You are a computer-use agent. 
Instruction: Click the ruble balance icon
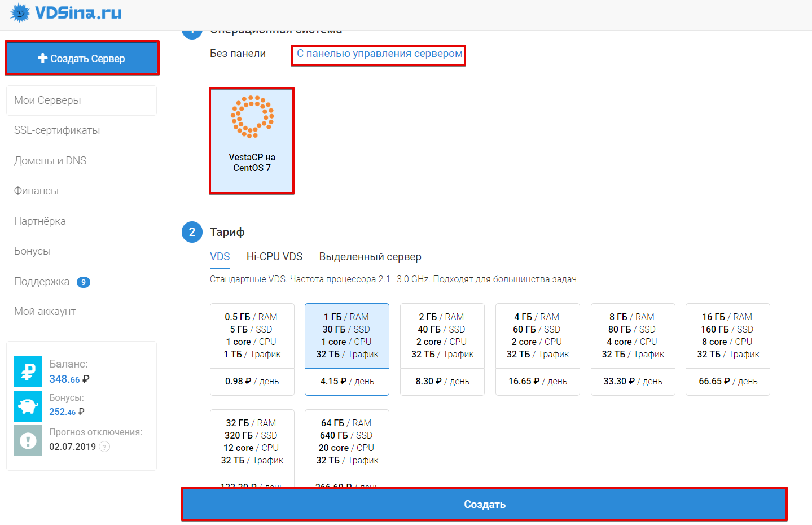pos(28,371)
